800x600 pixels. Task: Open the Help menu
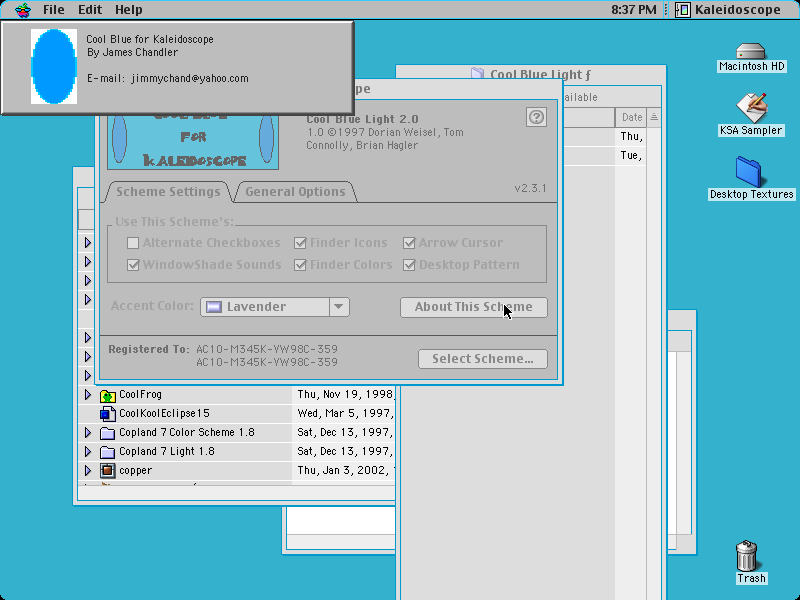click(129, 10)
